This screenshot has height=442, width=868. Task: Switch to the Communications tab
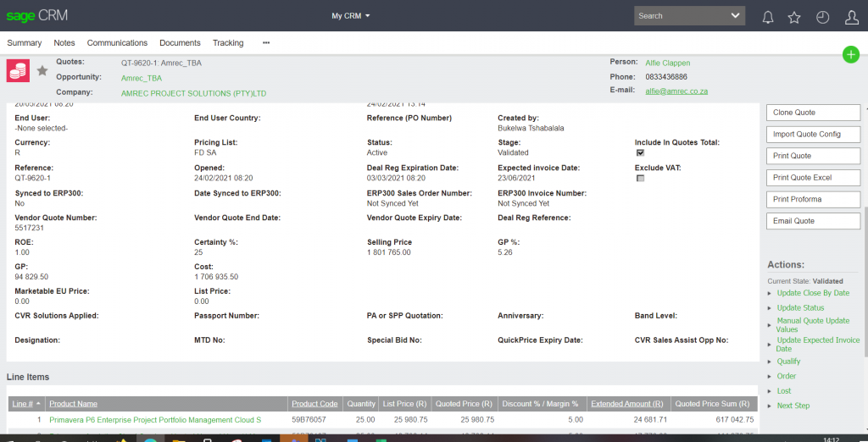click(x=117, y=43)
